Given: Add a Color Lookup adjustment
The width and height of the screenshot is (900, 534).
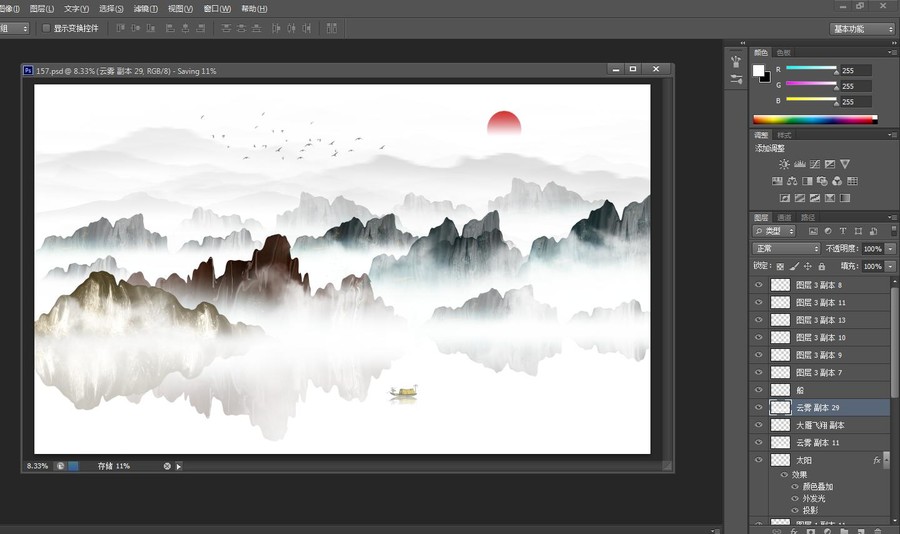Looking at the screenshot, I should 852,181.
